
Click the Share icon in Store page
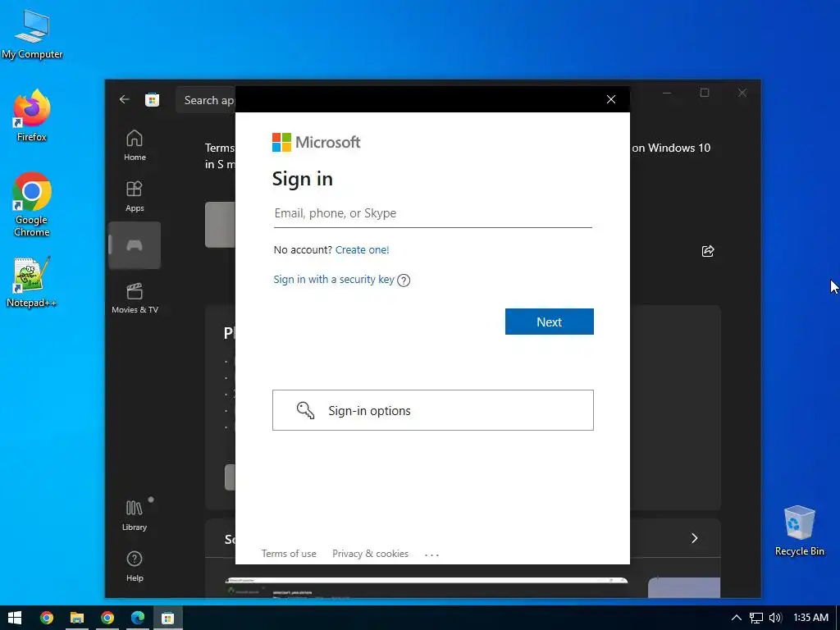pyautogui.click(x=708, y=251)
